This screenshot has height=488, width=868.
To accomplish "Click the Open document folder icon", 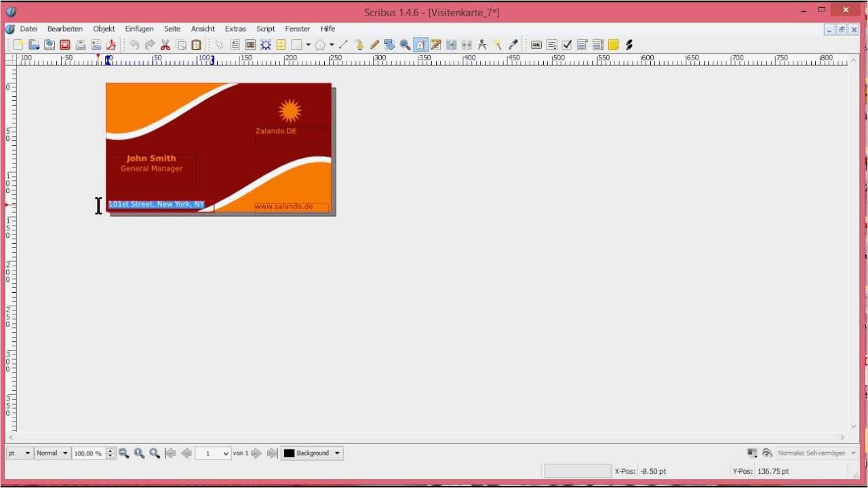I will click(x=34, y=45).
